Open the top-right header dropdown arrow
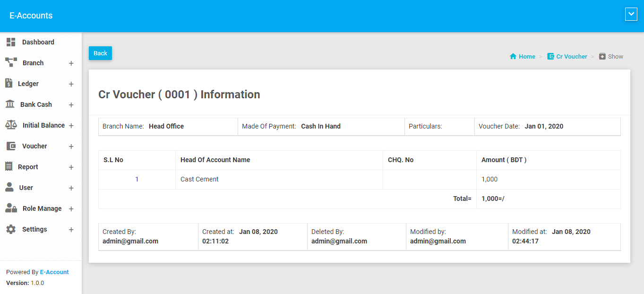Screen dimensions: 644x294 631,15
